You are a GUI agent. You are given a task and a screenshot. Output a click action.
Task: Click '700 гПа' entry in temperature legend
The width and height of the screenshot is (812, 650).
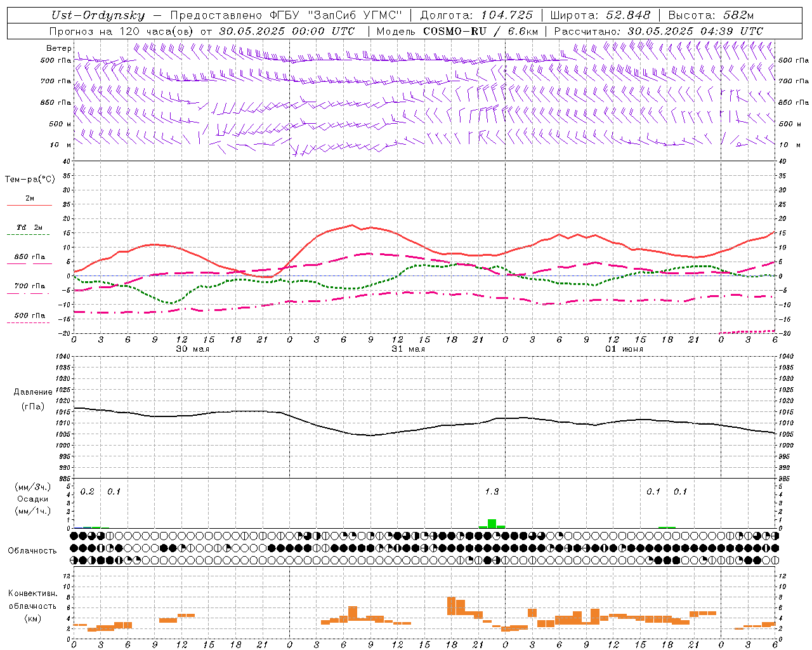tap(30, 286)
